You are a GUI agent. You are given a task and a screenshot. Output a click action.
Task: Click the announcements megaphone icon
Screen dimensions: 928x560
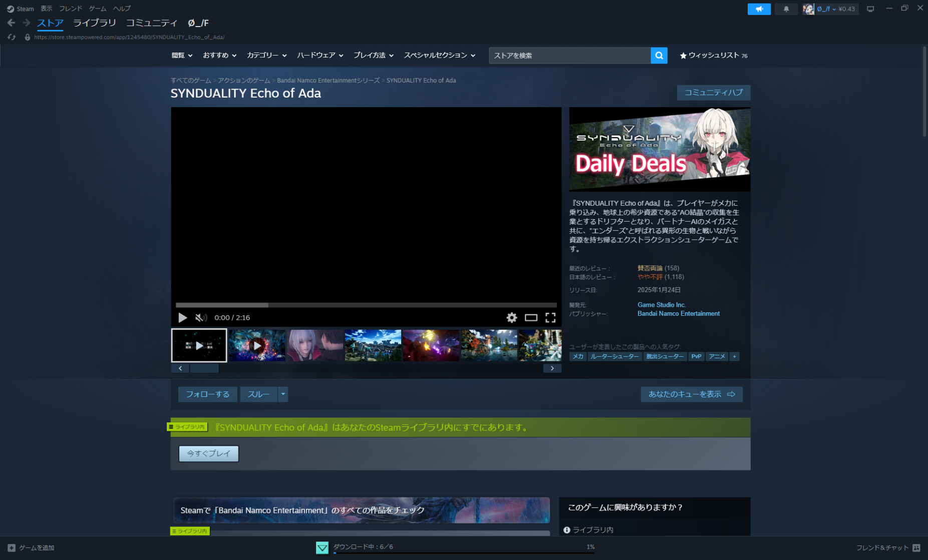pyautogui.click(x=759, y=9)
